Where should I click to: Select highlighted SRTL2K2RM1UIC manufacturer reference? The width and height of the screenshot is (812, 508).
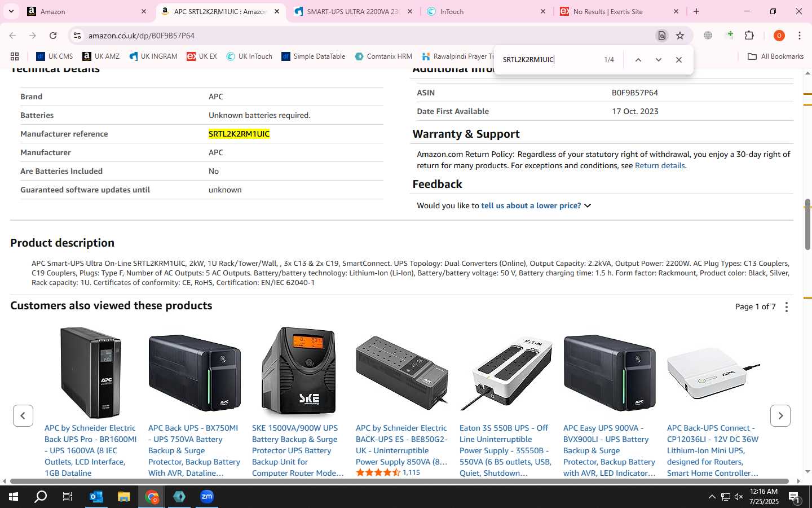coord(239,134)
